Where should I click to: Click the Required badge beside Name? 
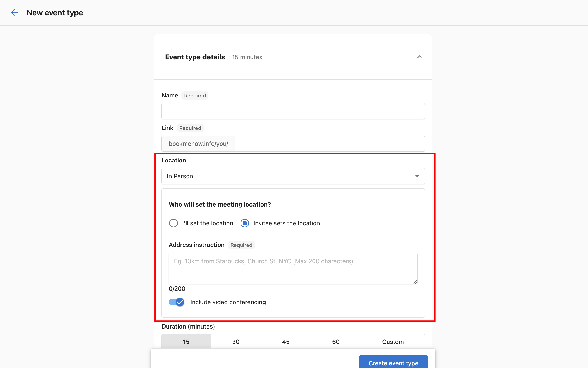pos(194,95)
